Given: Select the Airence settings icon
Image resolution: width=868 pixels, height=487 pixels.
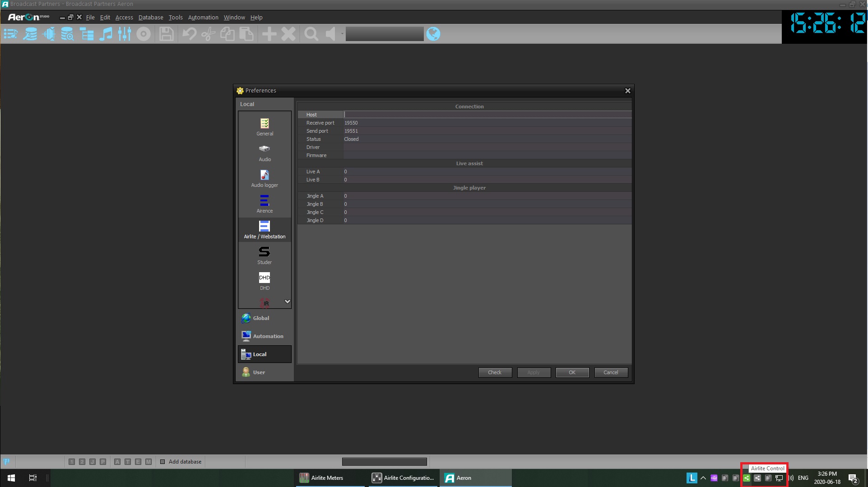Looking at the screenshot, I should 265,204.
